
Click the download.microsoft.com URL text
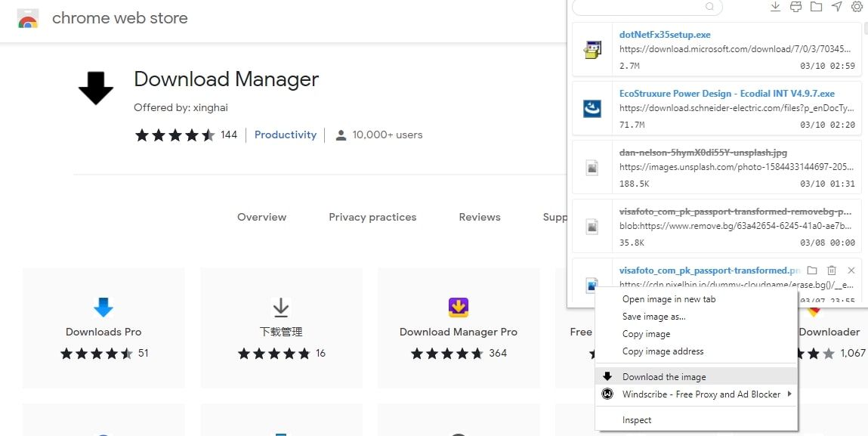737,49
